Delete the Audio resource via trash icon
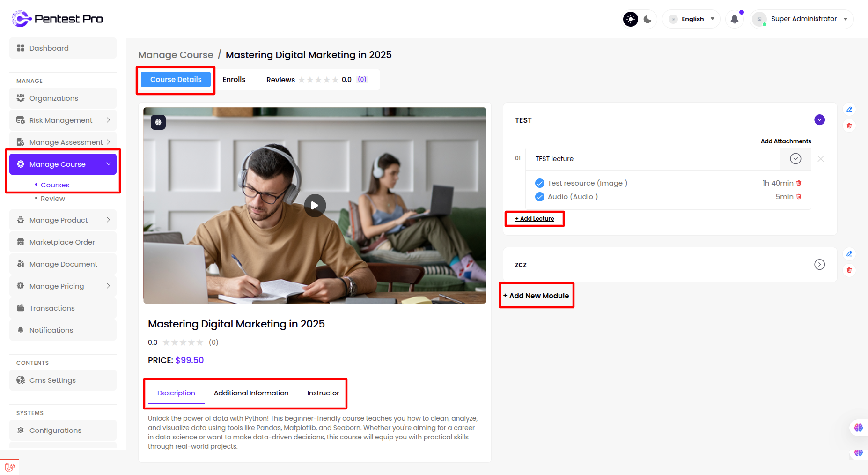This screenshot has height=475, width=868. tap(799, 197)
